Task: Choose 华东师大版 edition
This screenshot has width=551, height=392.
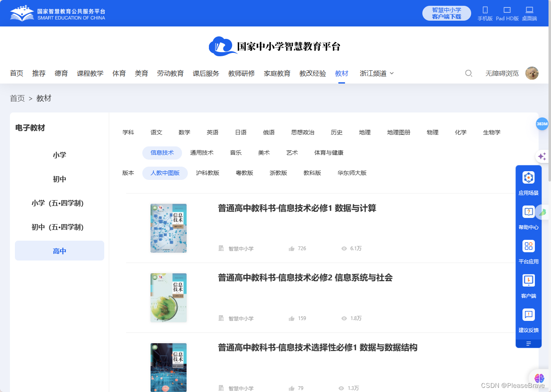Action: coord(352,173)
